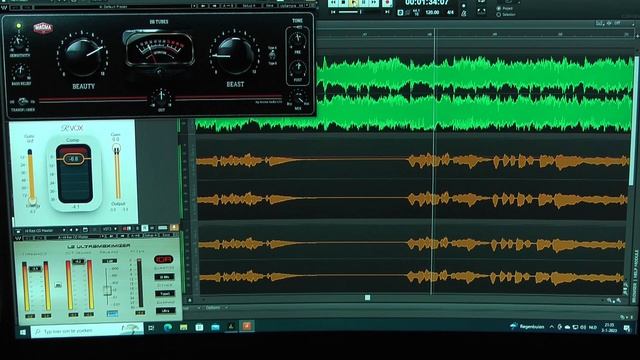640x360 pixels.
Task: Click the Tone Post knob
Action: pos(298,67)
